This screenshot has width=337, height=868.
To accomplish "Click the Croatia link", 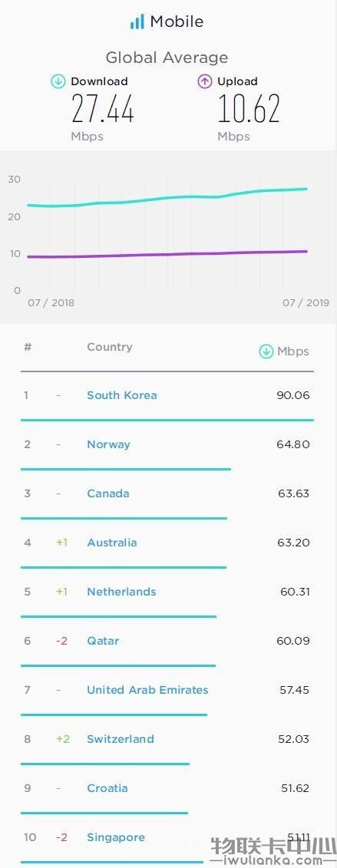I will (x=107, y=788).
